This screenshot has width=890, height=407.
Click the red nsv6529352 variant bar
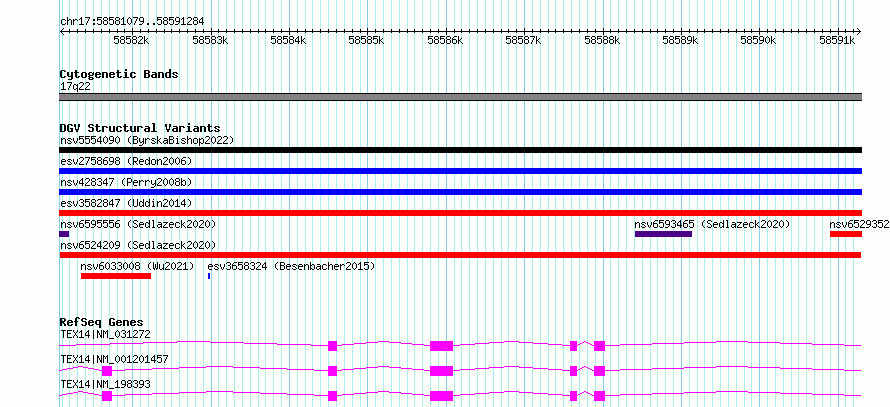[846, 234]
